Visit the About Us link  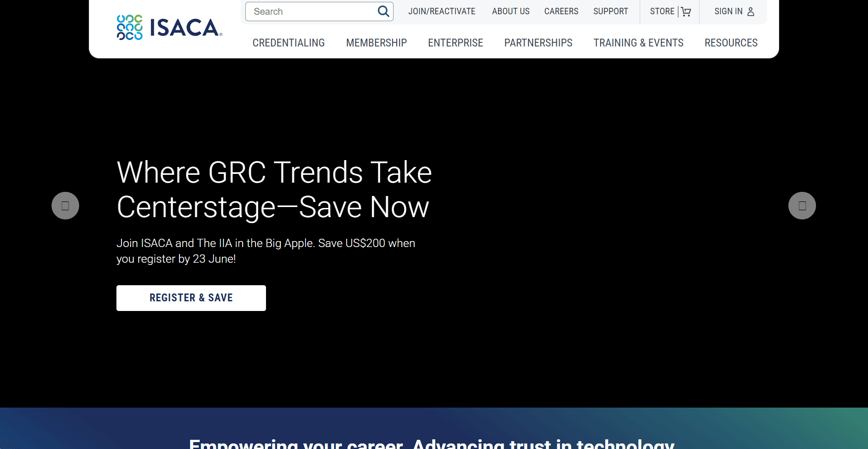[511, 12]
